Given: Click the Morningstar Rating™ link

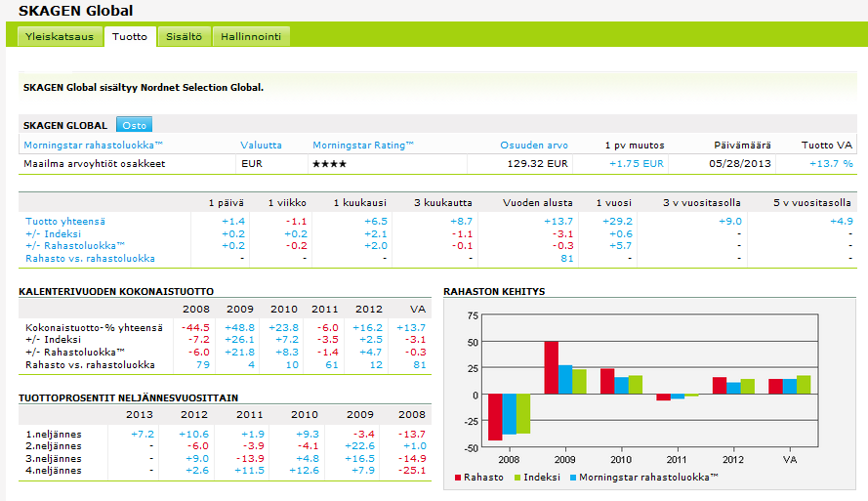Looking at the screenshot, I should click(x=363, y=146).
